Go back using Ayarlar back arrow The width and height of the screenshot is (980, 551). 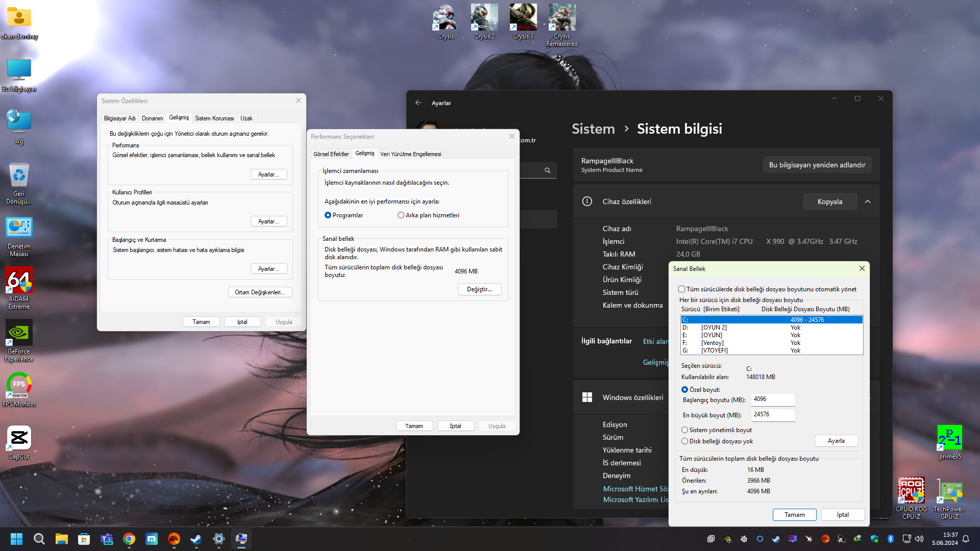point(419,103)
